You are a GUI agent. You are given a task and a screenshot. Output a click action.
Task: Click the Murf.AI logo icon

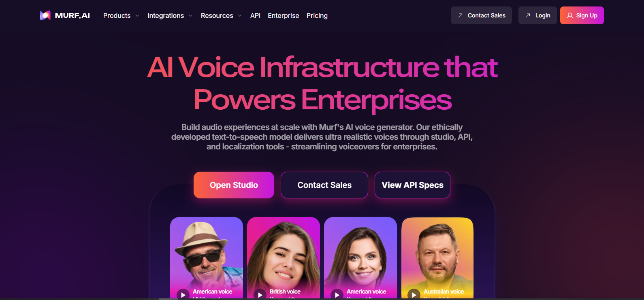[x=45, y=15]
